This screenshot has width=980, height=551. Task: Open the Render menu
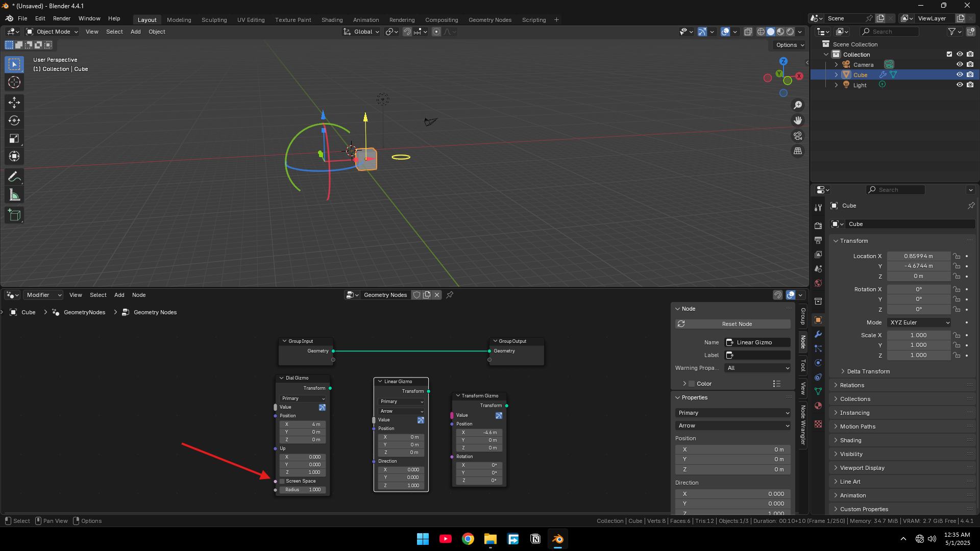[x=62, y=18]
